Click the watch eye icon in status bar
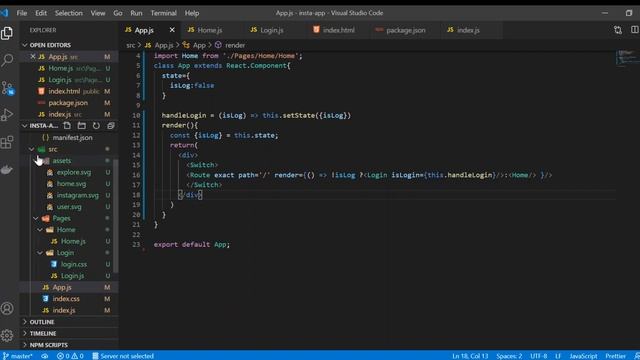Screen dimensions: 640x360 point(44,356)
